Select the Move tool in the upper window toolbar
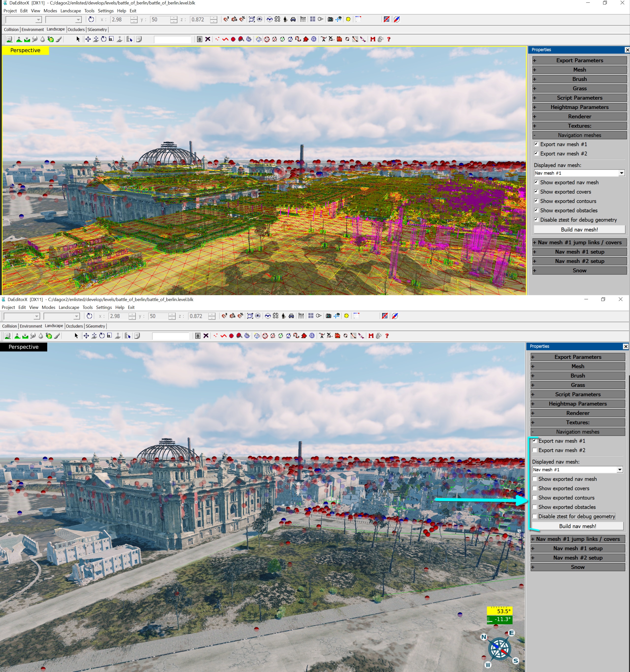The image size is (630, 672). tap(88, 39)
